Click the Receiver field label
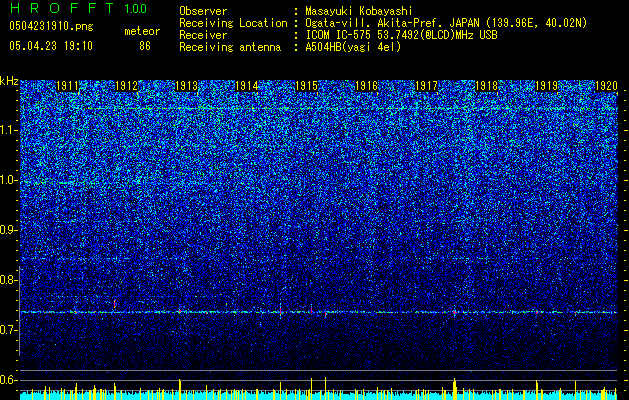 203,35
